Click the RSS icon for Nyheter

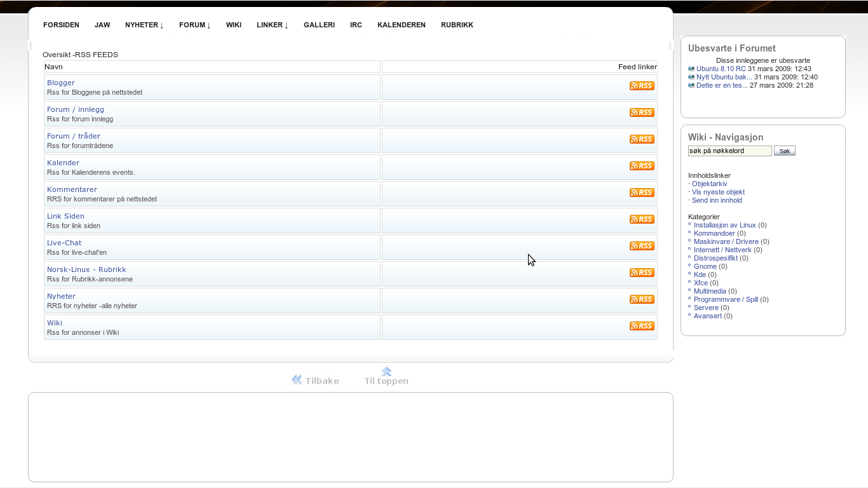[642, 299]
